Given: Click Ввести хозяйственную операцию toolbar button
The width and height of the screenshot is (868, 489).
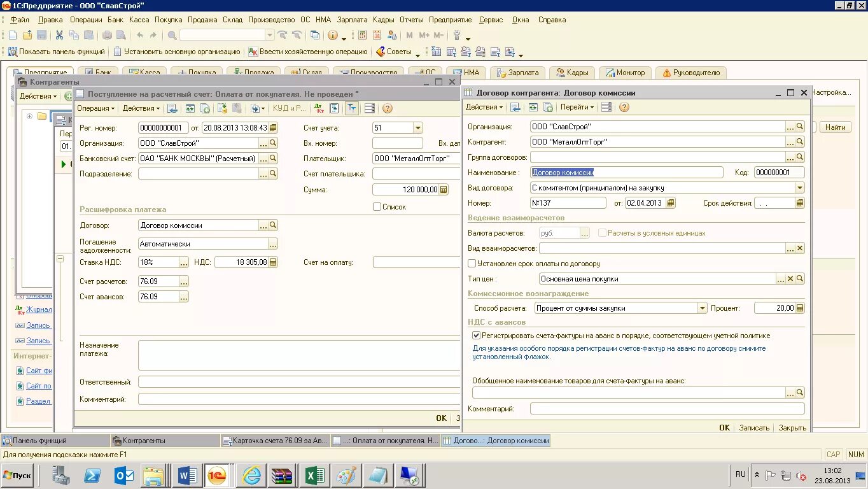Looking at the screenshot, I should point(307,52).
